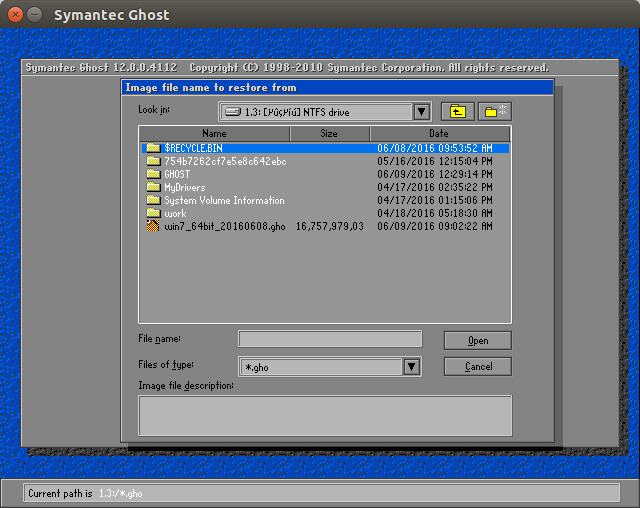Viewport: 640px width, 508px height.
Task: Click the System Volume Information folder icon
Action: click(x=153, y=200)
